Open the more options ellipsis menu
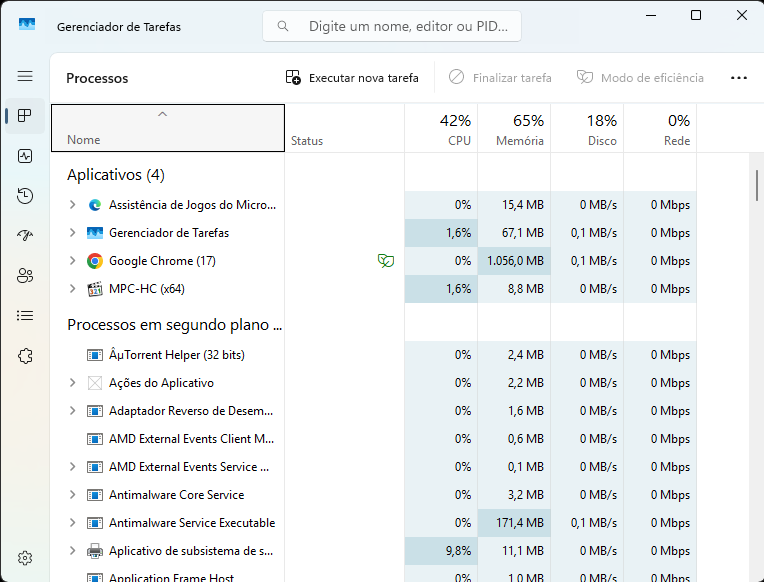 click(739, 78)
